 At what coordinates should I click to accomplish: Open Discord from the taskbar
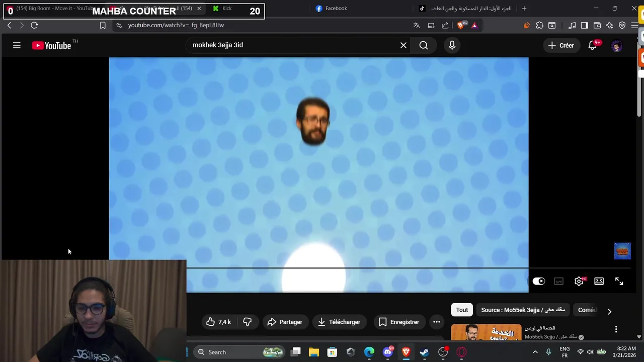point(387,352)
